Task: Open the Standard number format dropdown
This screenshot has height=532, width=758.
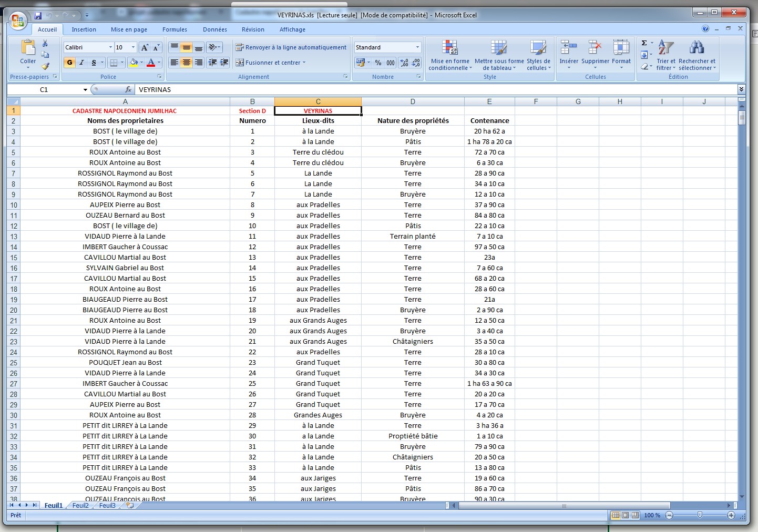Action: 417,47
